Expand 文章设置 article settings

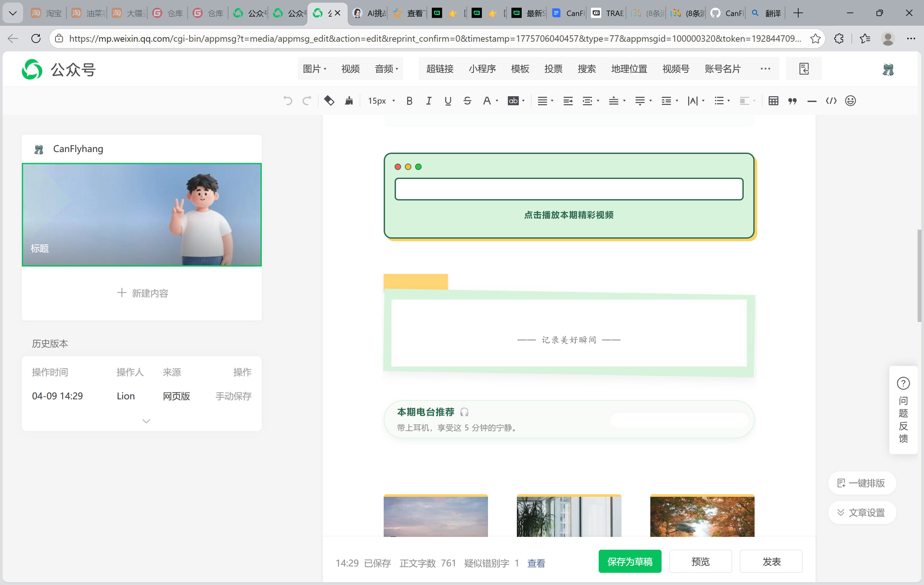(x=861, y=512)
